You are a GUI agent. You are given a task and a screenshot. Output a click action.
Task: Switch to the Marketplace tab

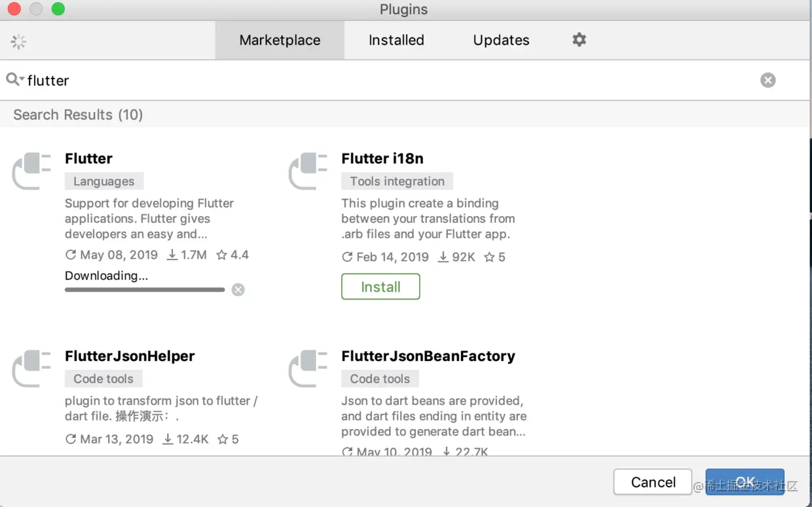coord(280,40)
